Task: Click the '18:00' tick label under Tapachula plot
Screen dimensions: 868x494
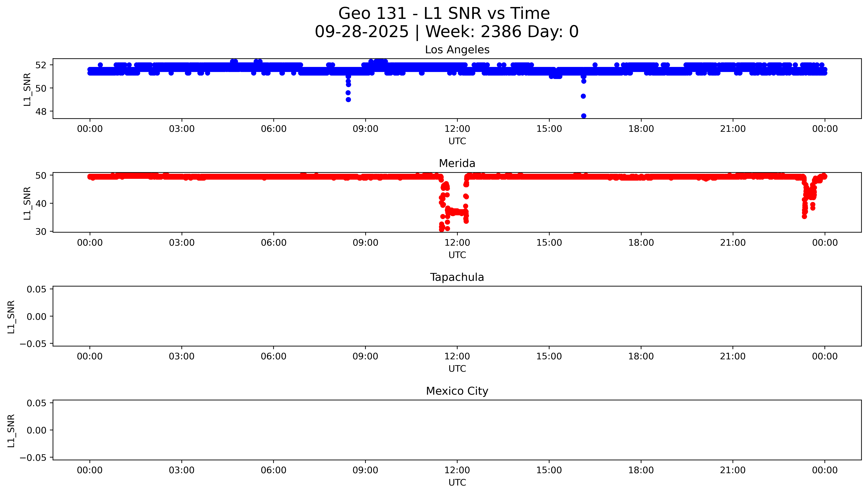Action: tap(641, 357)
